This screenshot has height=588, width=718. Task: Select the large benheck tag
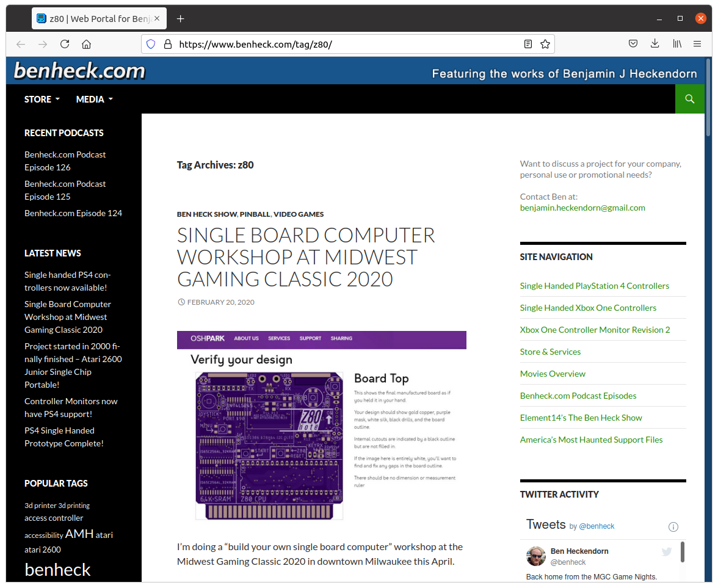pos(57,570)
